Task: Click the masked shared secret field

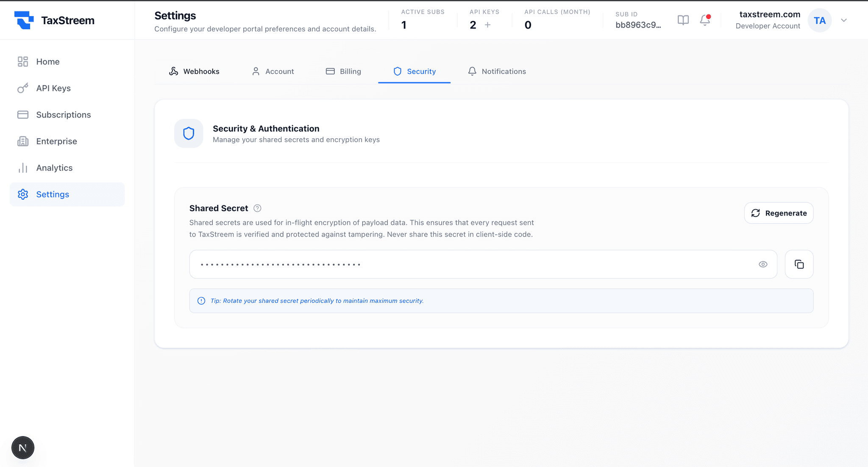Action: coord(483,264)
